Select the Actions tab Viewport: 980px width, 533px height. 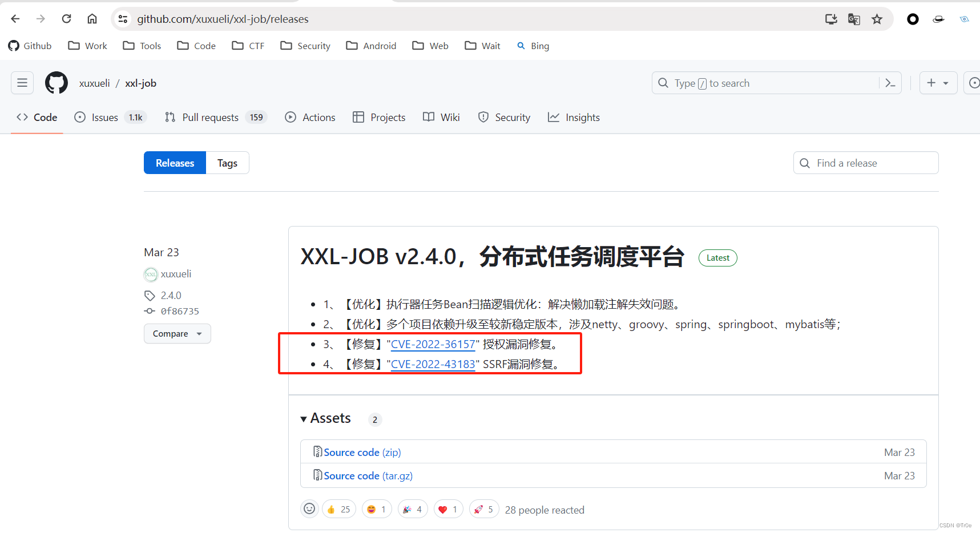tap(310, 117)
